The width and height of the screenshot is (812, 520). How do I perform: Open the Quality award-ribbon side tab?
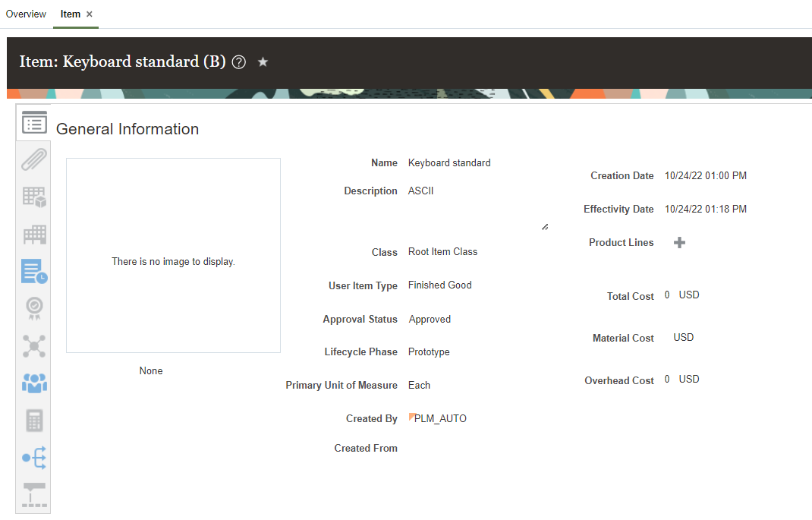pyautogui.click(x=34, y=309)
